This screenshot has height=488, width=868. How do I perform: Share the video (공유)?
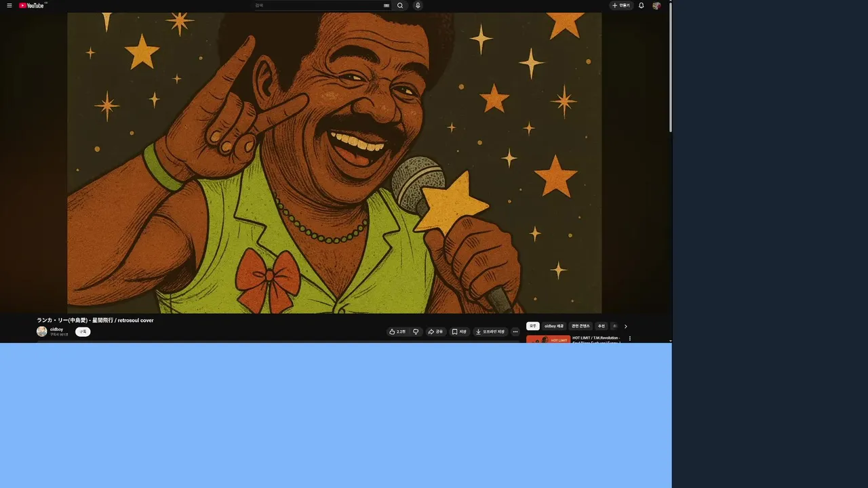pyautogui.click(x=435, y=331)
